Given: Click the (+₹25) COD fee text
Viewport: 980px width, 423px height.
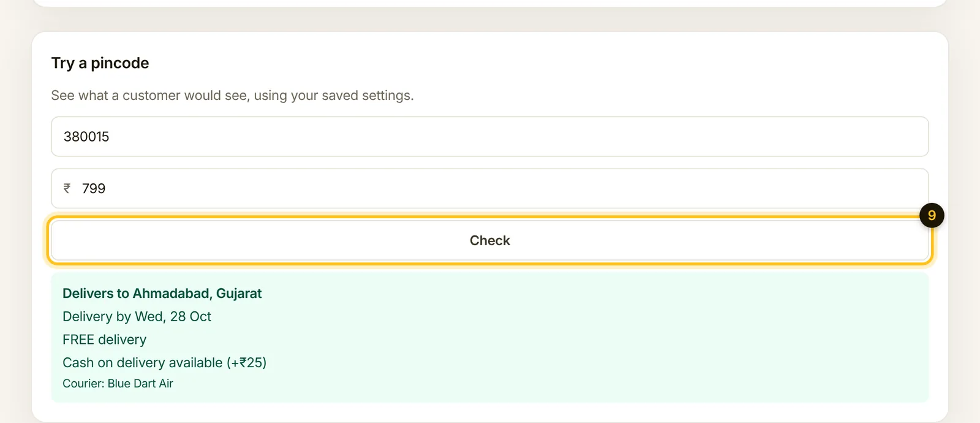Looking at the screenshot, I should (247, 363).
